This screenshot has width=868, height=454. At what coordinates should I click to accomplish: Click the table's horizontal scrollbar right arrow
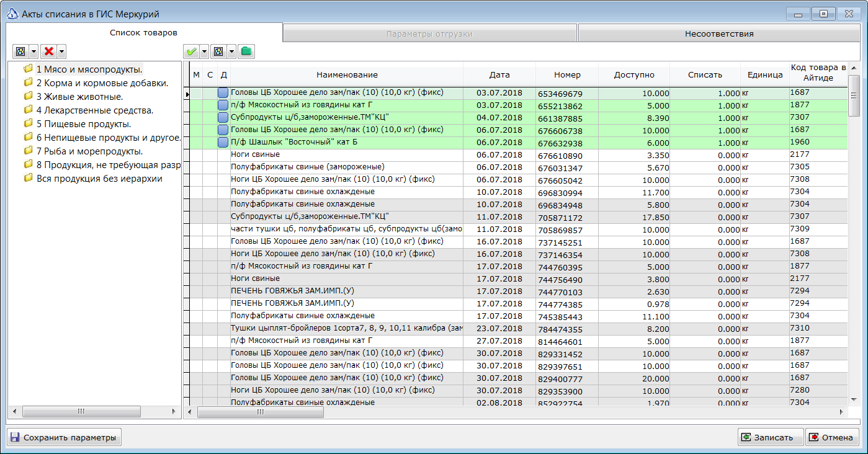click(x=842, y=412)
